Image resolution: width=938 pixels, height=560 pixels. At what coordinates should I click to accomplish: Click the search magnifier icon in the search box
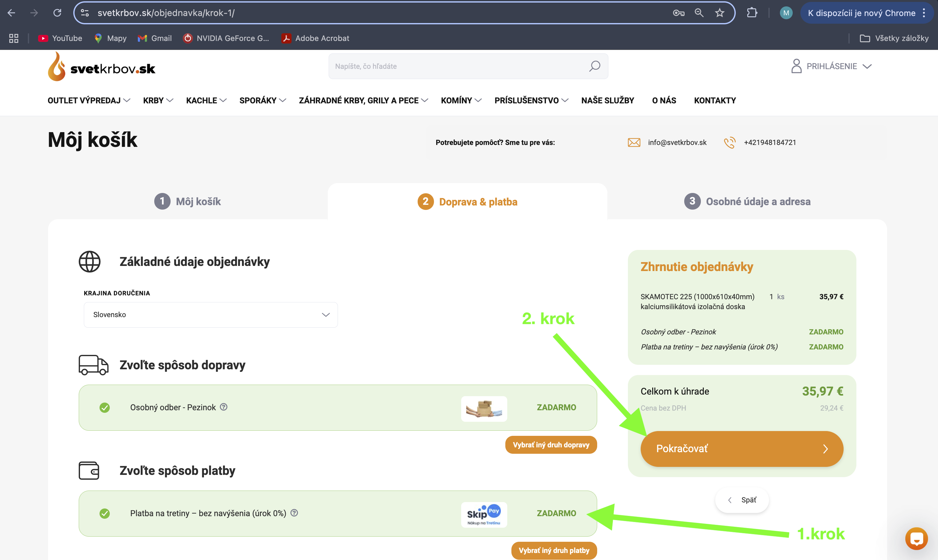(x=594, y=66)
